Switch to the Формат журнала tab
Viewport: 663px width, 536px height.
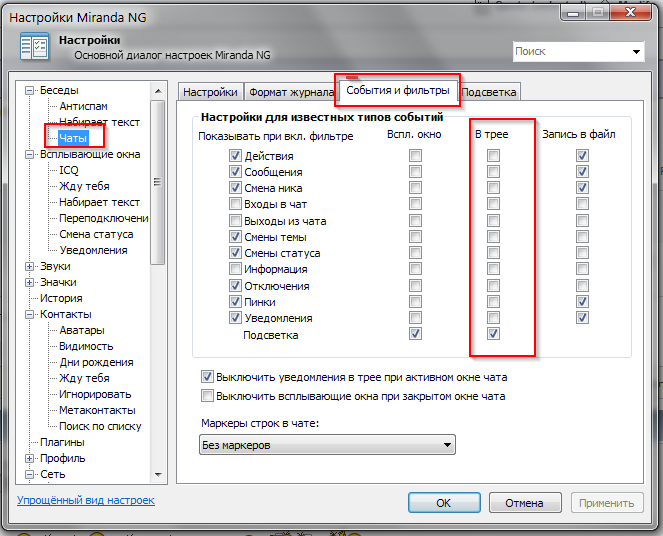(291, 92)
